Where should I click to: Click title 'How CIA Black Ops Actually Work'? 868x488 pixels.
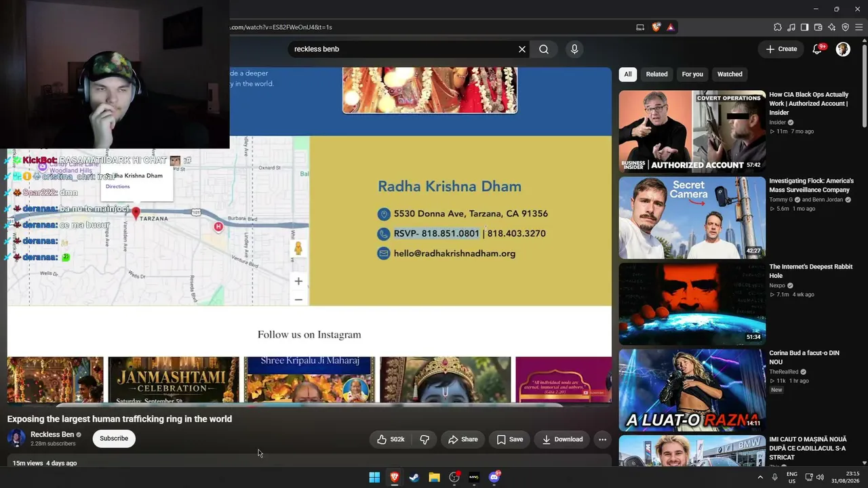808,104
